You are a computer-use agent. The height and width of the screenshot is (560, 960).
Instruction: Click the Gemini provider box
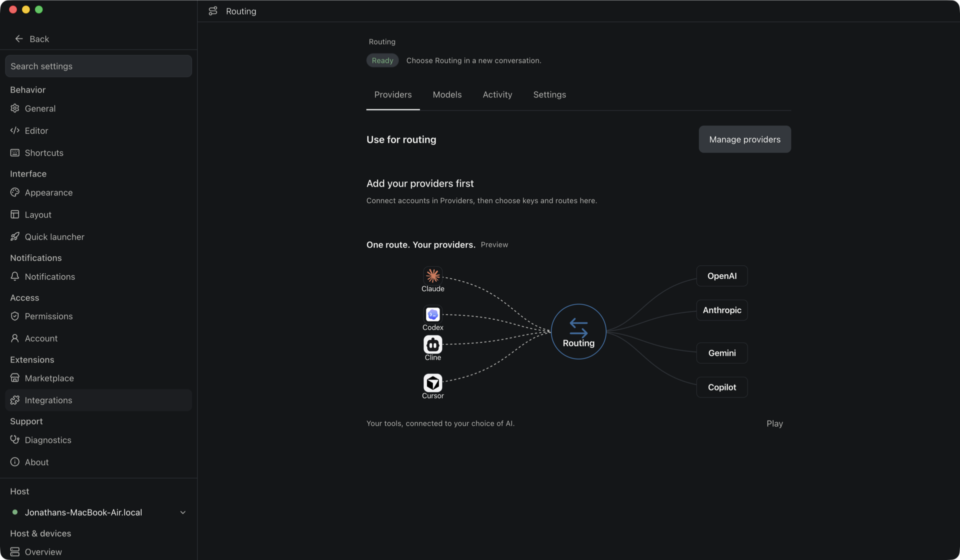(x=722, y=353)
